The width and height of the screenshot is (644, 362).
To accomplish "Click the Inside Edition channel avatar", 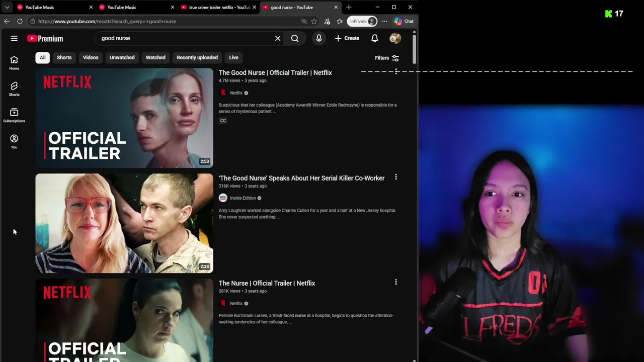I will pyautogui.click(x=223, y=198).
